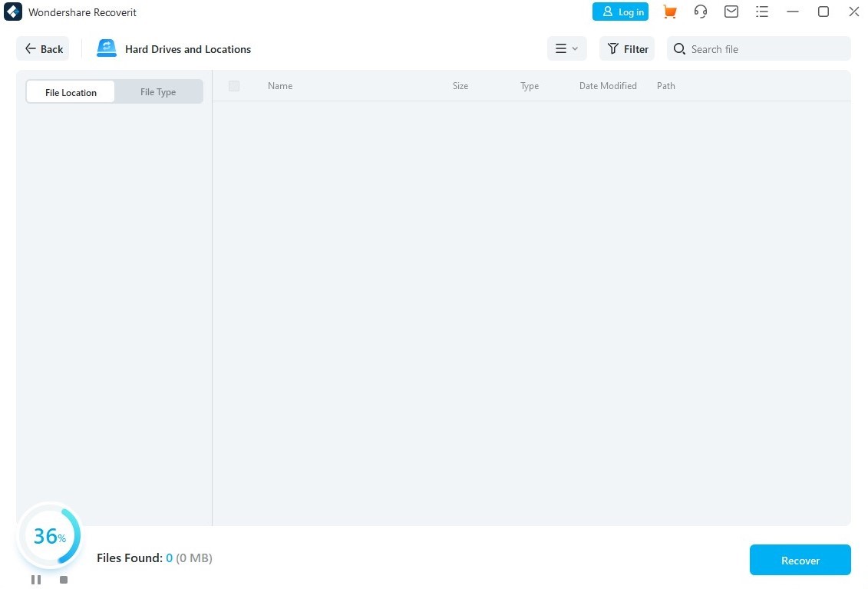Switch to the File Type tab

[x=158, y=92]
